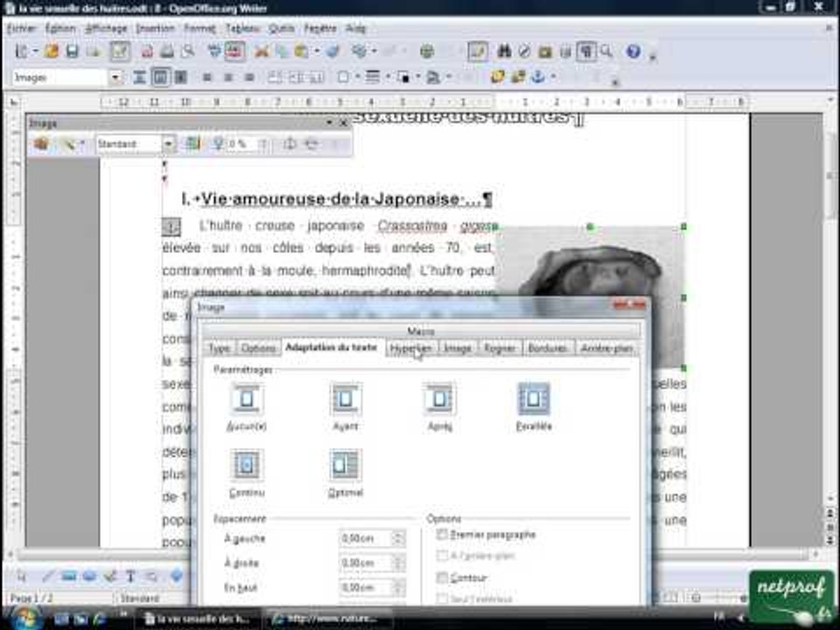Expand the Standard graphics mode dropdown
The image size is (840, 630).
click(168, 143)
